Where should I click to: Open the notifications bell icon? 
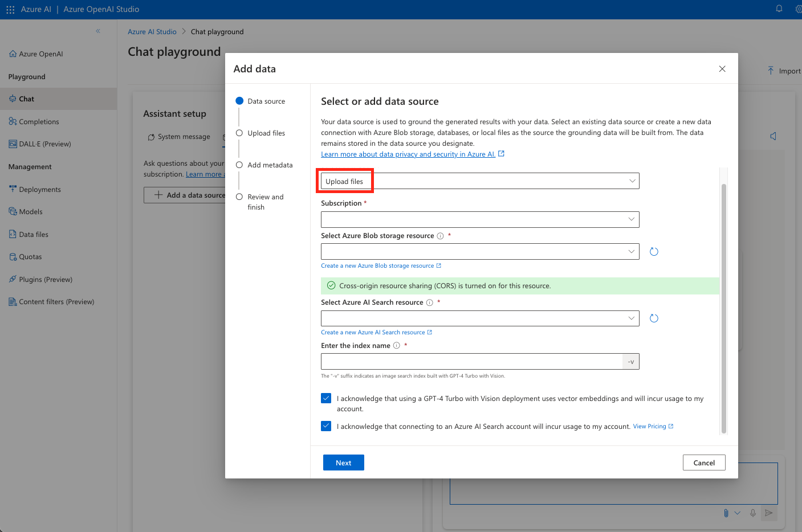pos(779,9)
